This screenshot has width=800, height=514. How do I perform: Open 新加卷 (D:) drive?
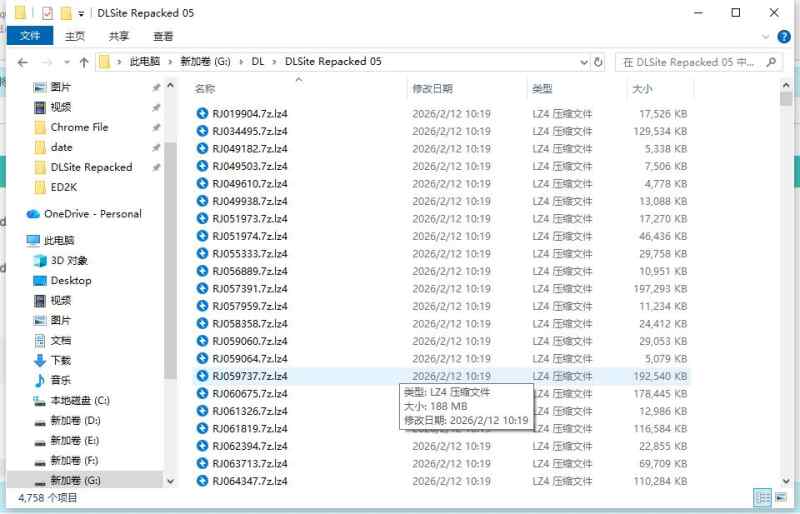(75, 421)
